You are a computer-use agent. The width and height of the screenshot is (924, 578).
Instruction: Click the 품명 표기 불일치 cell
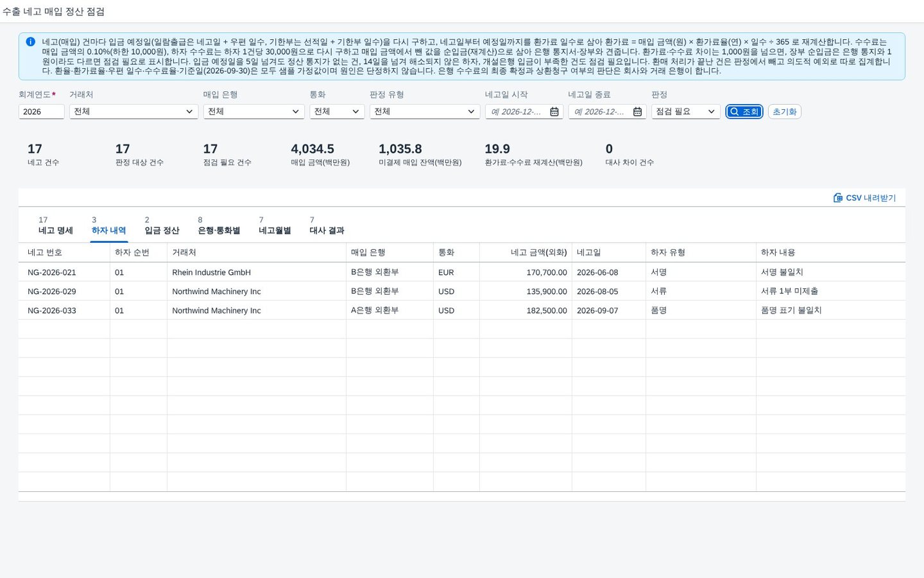[x=831, y=310]
